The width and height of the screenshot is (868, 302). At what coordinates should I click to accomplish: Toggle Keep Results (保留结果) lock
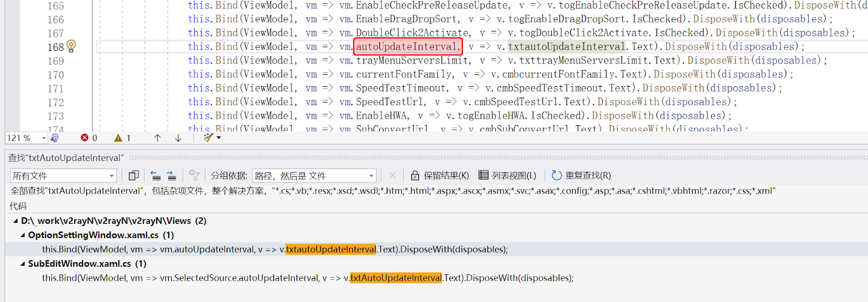tap(439, 176)
